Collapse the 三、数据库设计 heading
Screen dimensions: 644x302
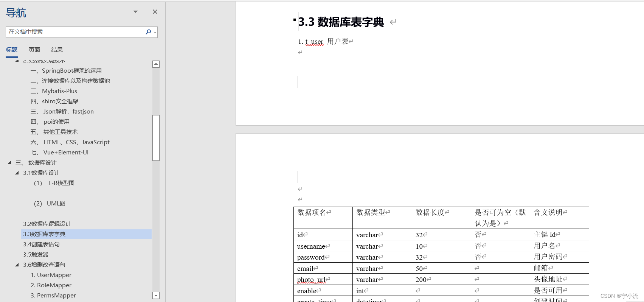[9, 162]
